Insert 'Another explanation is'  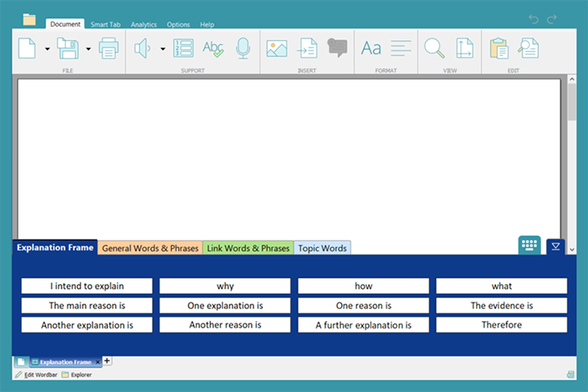coord(87,325)
